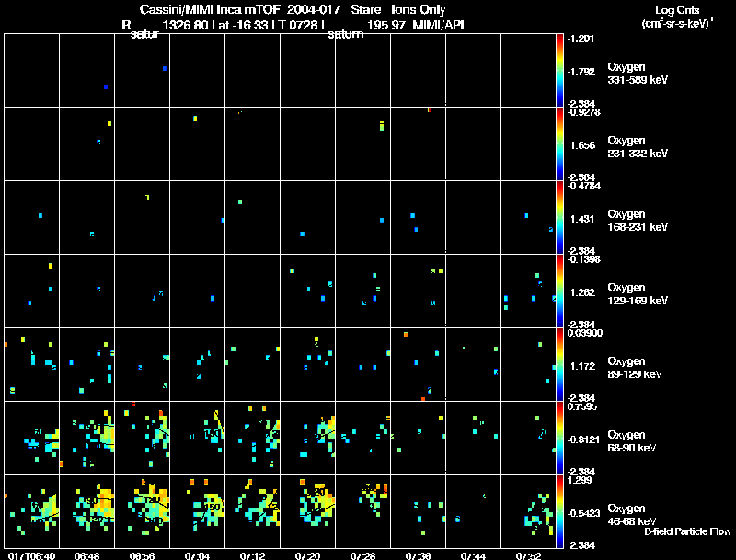Image resolution: width=736 pixels, height=560 pixels.
Task: Click the '1.656' colorbar value
Action: [582, 145]
